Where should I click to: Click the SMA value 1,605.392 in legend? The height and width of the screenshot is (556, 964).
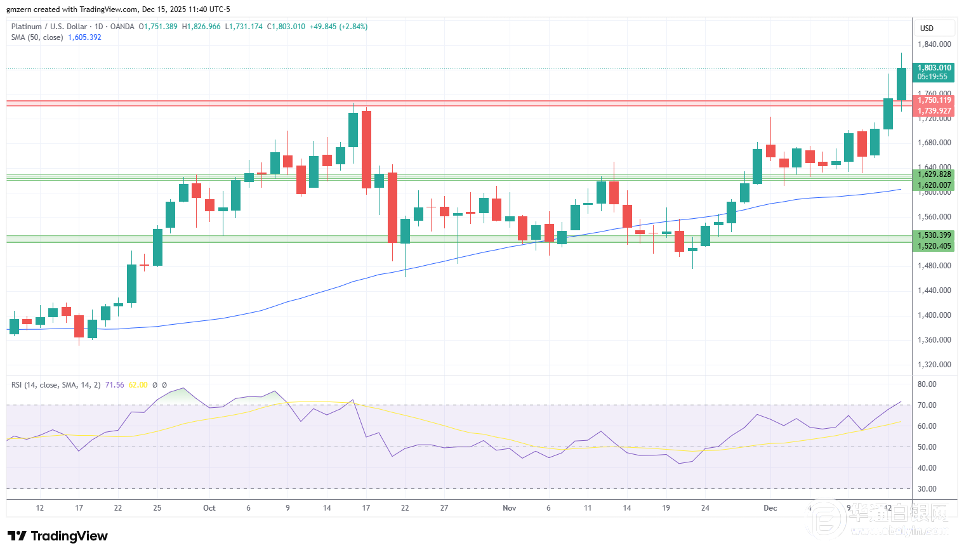[x=85, y=36]
